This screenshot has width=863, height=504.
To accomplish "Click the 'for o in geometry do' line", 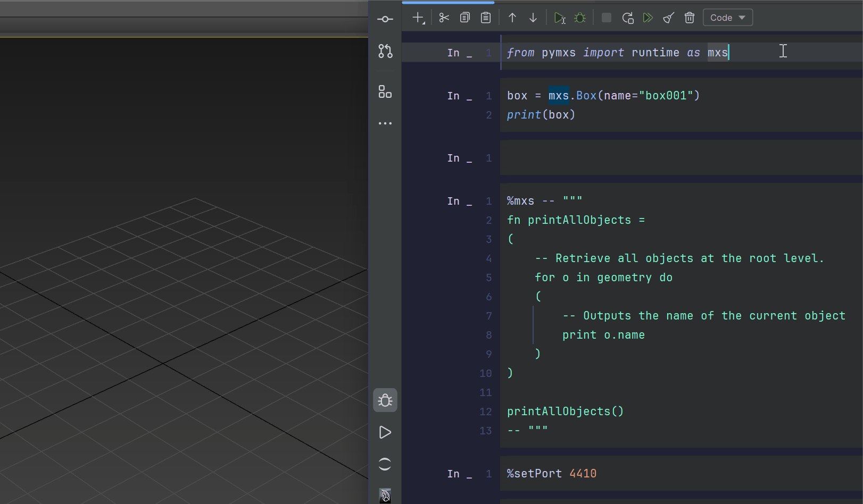I will (603, 278).
